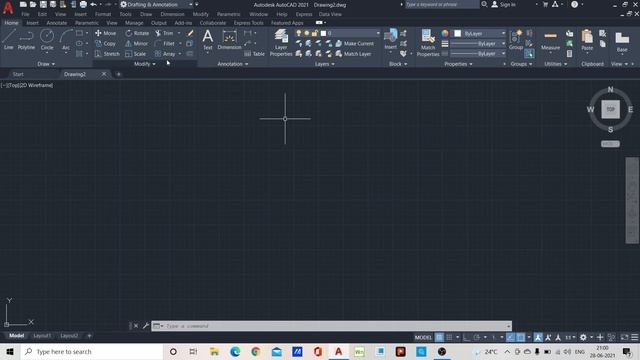Click Match Layer button
This screenshot has height=360, width=640.
[x=353, y=54]
